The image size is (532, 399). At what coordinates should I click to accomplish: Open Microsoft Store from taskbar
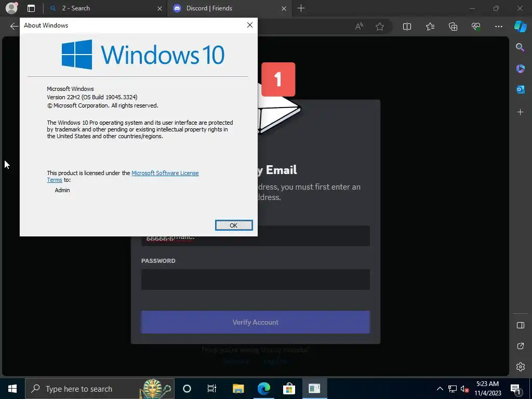289,389
